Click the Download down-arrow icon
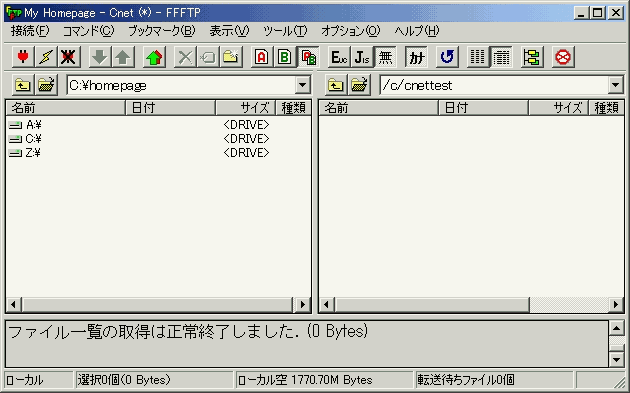630x393 pixels. tap(99, 57)
